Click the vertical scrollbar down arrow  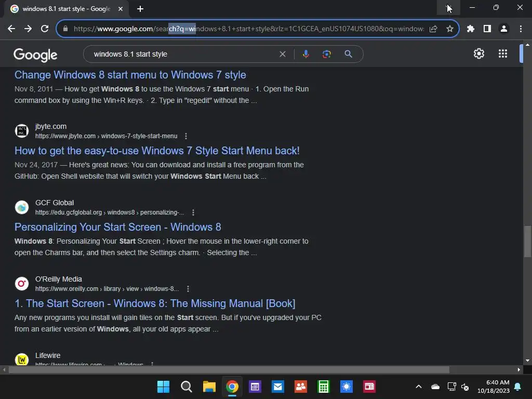click(527, 361)
